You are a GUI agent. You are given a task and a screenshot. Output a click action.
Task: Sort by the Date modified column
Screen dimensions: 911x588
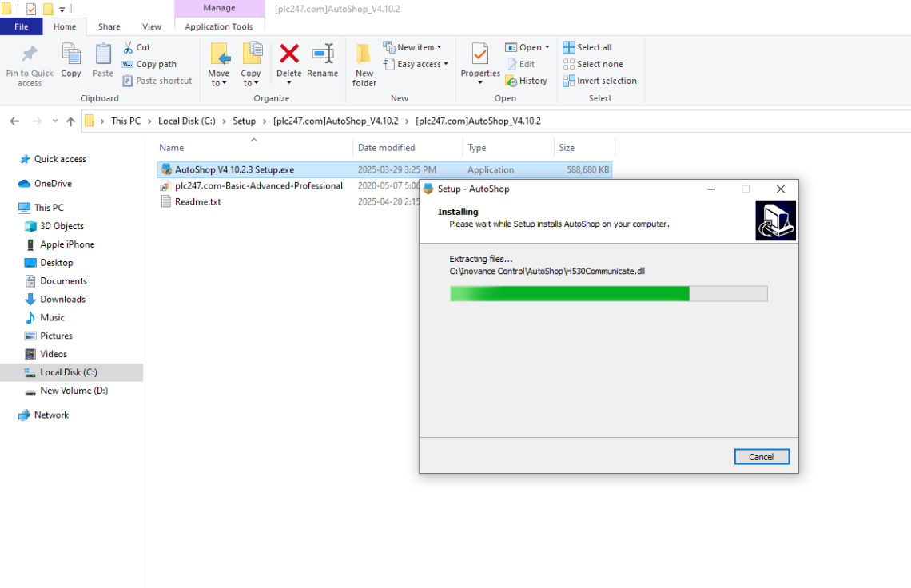tap(408, 148)
